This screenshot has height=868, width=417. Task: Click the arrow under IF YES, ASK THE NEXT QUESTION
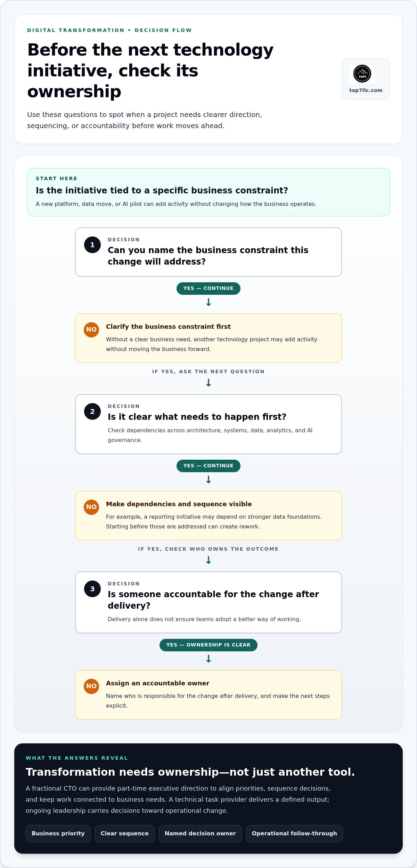(208, 383)
